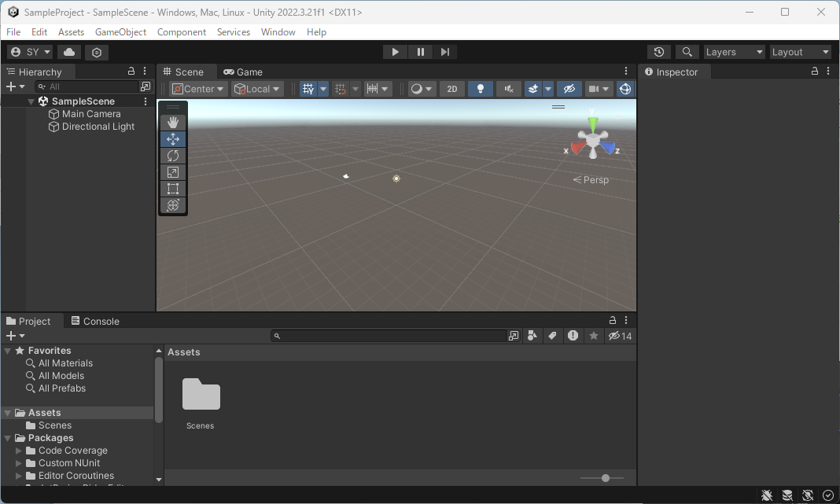Click cache server status icon in status bar
This screenshot has height=504, width=840.
point(787,495)
